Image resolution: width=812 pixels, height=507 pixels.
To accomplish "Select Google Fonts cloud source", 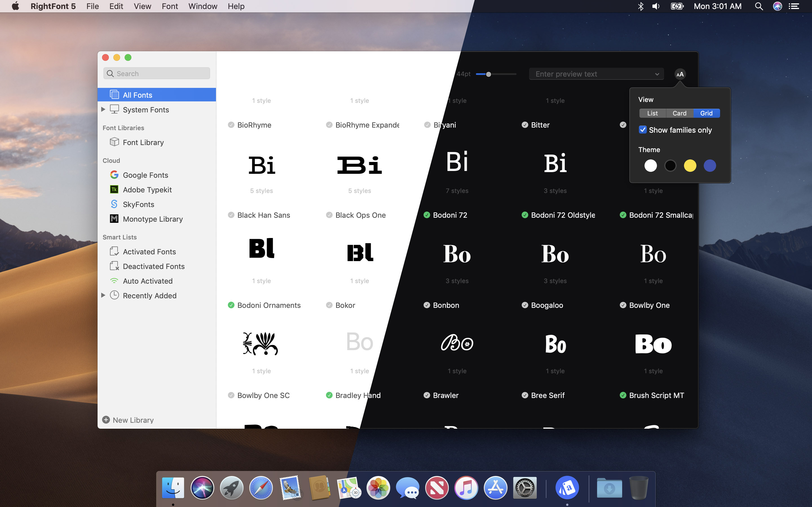I will tap(145, 175).
